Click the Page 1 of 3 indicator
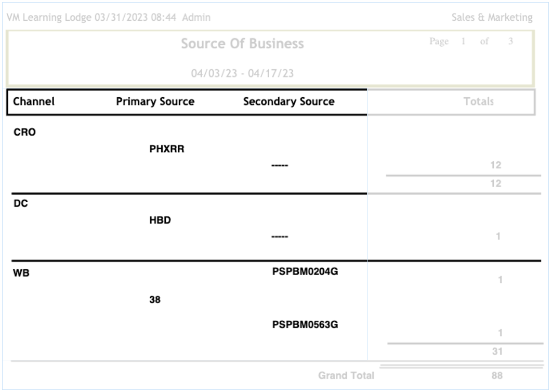552x392 pixels. point(471,42)
